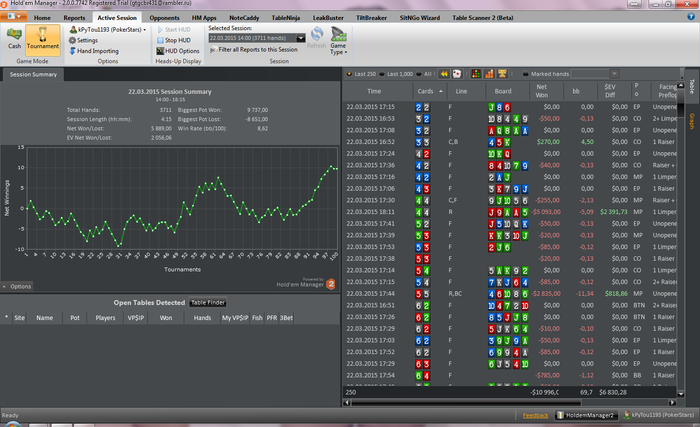Select the hand row at 22.03.2015 17:44
Image resolution: width=700 pixels, height=427 pixels.
tap(511, 294)
